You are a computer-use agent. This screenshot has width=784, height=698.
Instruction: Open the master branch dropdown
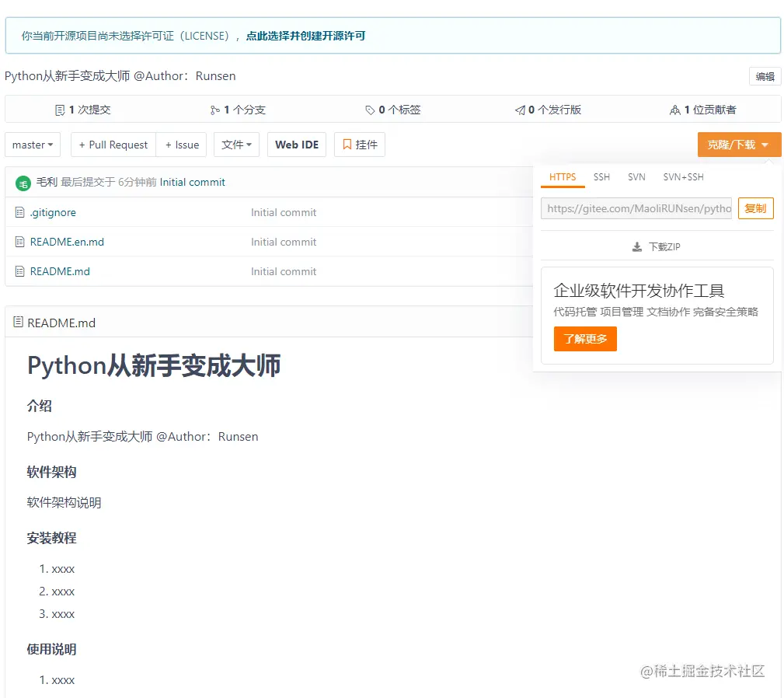click(33, 145)
